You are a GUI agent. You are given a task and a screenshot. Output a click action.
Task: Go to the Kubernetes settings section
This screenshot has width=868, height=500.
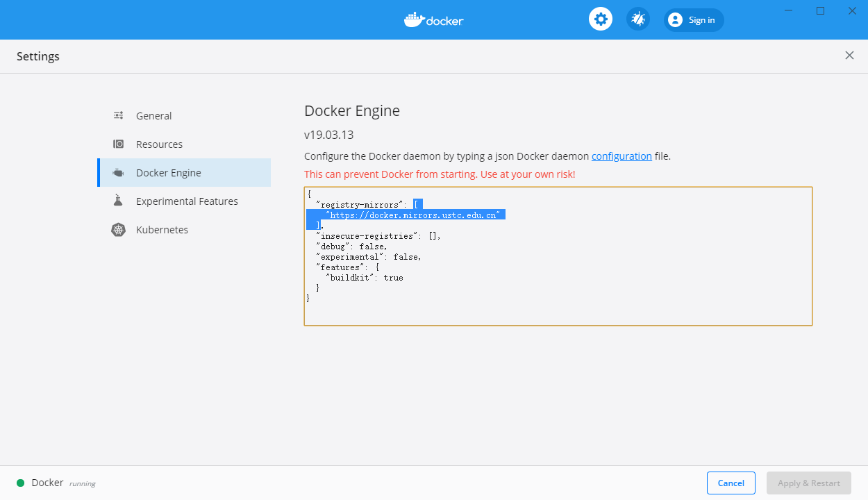click(x=162, y=230)
